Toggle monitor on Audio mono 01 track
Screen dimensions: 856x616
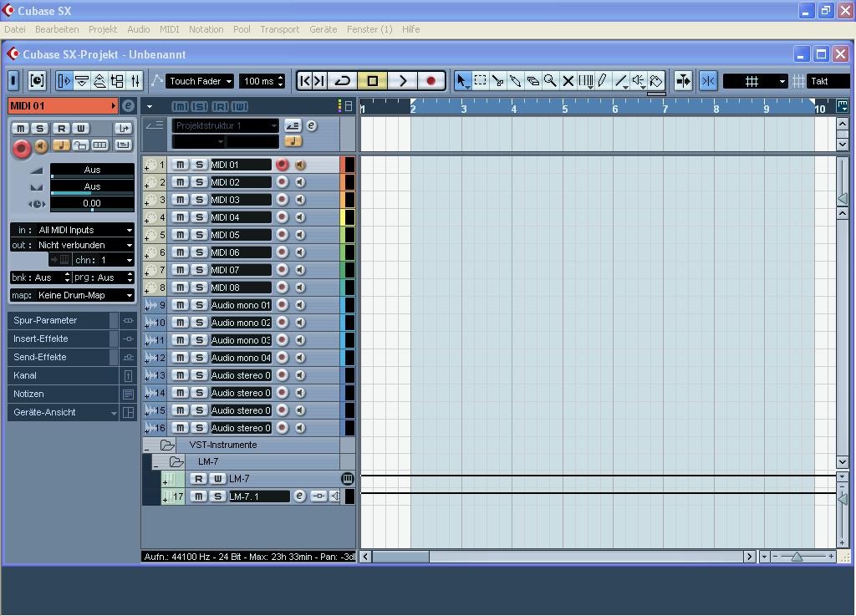pos(300,305)
